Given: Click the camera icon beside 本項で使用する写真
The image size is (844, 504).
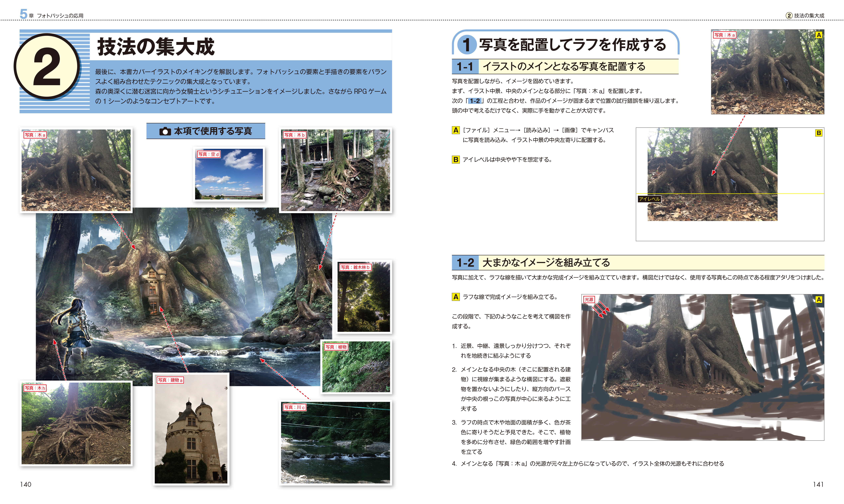Looking at the screenshot, I should coord(165,131).
